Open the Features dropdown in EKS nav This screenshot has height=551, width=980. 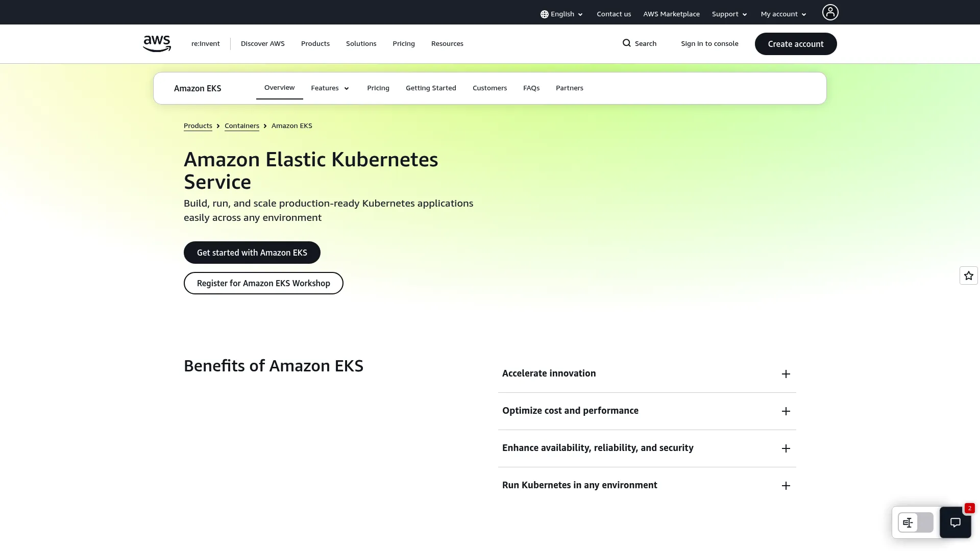330,88
